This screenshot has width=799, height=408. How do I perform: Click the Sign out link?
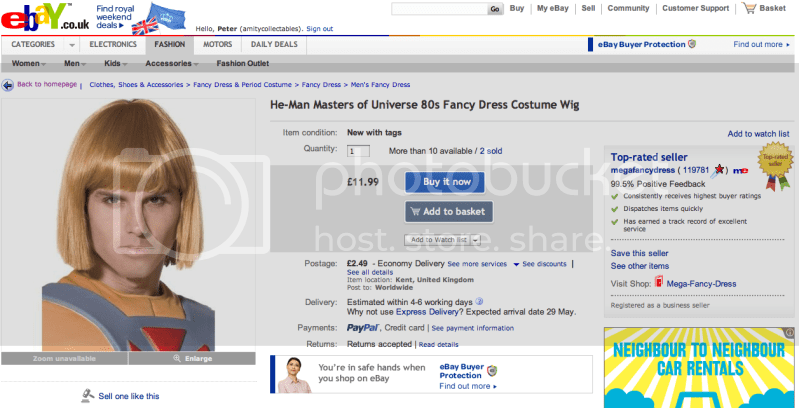click(x=319, y=29)
